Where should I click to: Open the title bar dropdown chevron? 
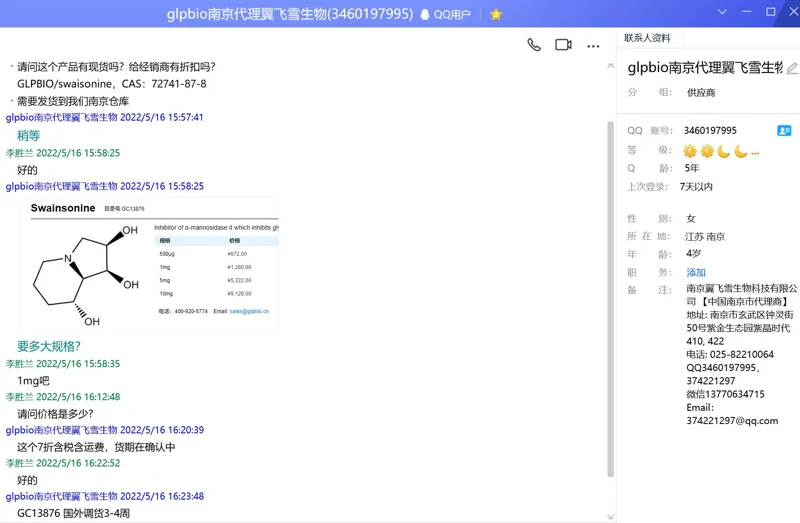pyautogui.click(x=722, y=12)
